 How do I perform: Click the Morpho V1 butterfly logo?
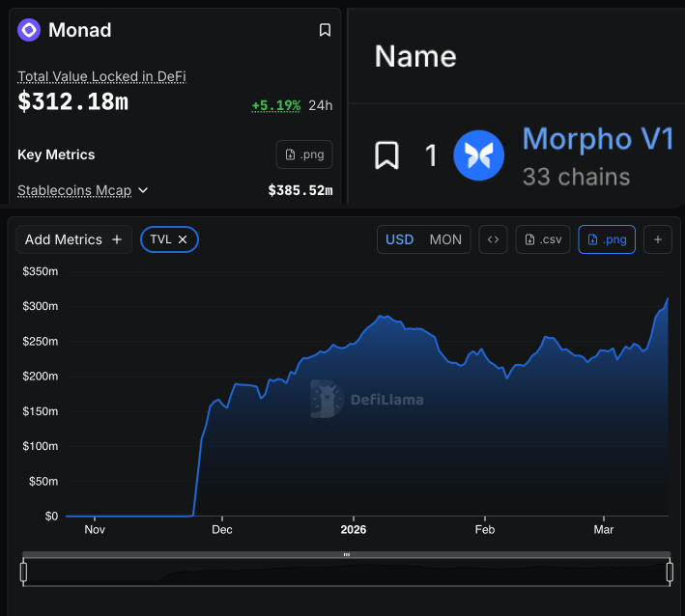click(479, 155)
